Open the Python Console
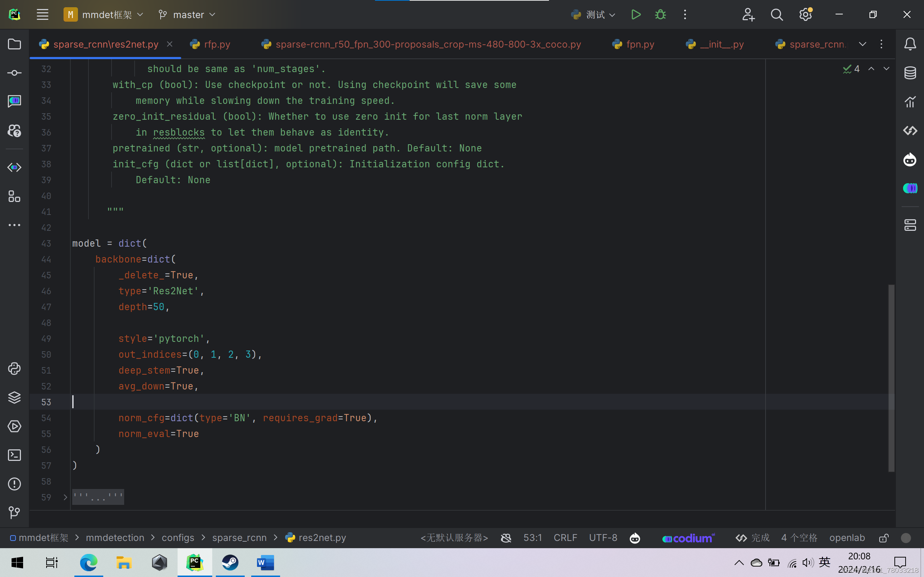This screenshot has height=577, width=924. click(x=14, y=369)
